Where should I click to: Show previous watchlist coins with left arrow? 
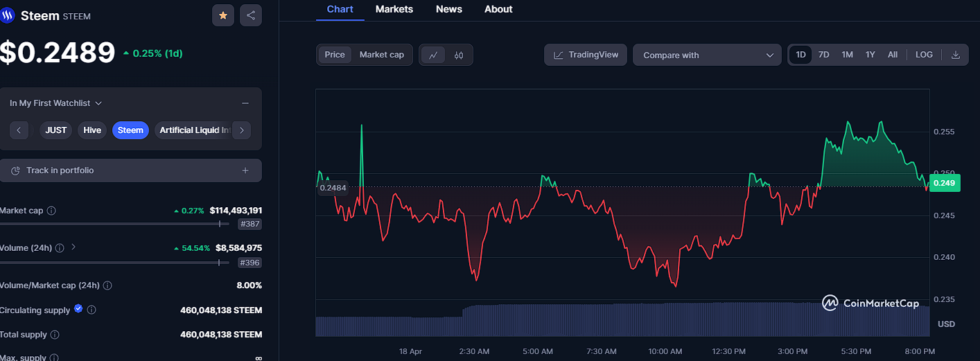[x=19, y=130]
